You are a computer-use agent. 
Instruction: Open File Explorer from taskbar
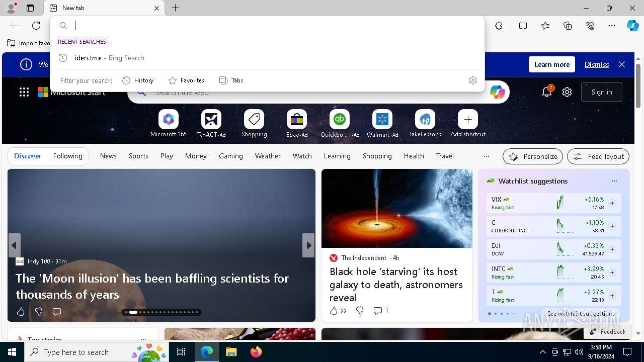[x=231, y=352]
